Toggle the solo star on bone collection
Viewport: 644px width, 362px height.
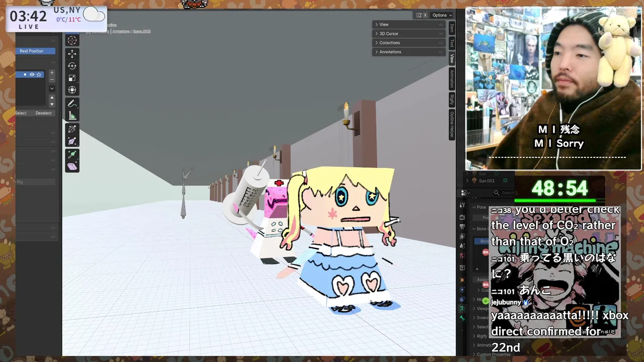39,74
